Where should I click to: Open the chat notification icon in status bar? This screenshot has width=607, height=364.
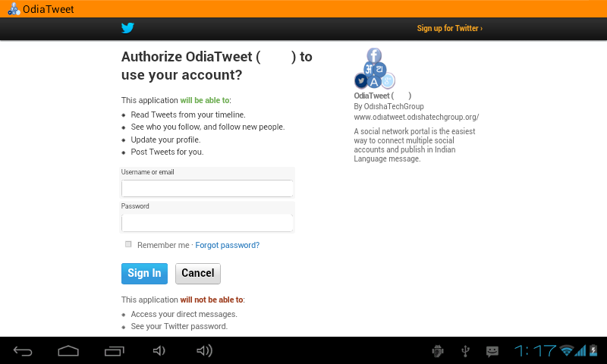(492, 351)
